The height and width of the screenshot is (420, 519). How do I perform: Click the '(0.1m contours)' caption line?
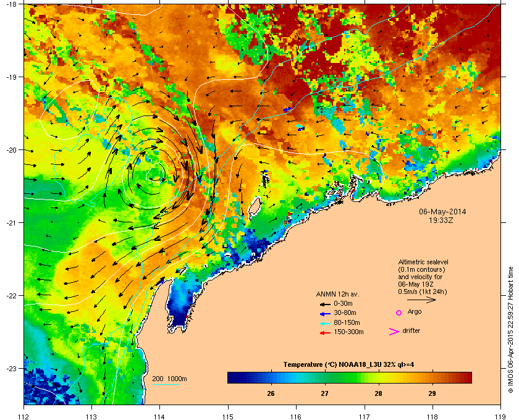coord(421,269)
